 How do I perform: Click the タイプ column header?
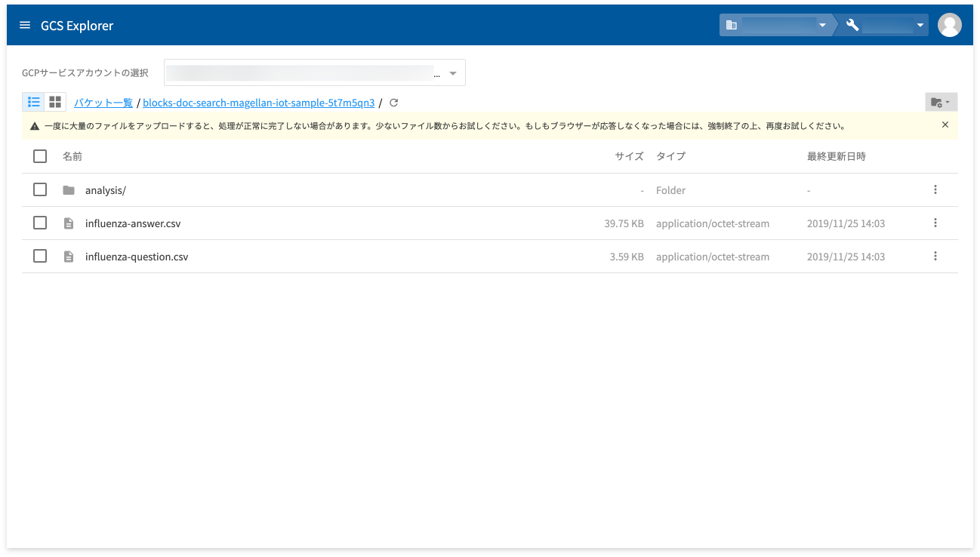(x=670, y=156)
